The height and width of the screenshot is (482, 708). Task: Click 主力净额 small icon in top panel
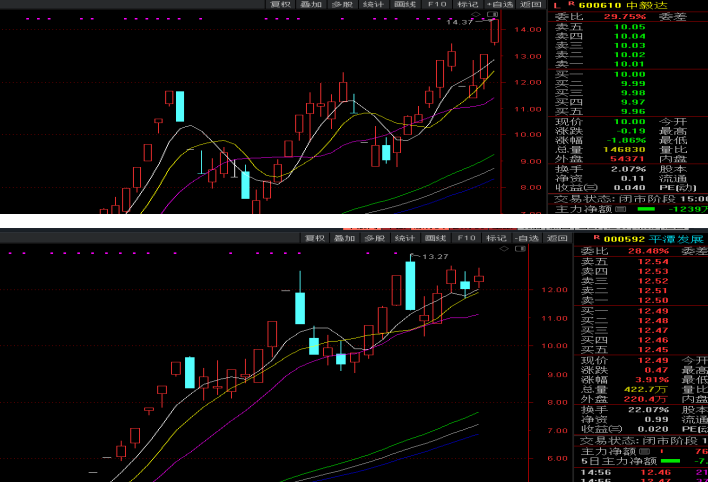tap(621, 209)
